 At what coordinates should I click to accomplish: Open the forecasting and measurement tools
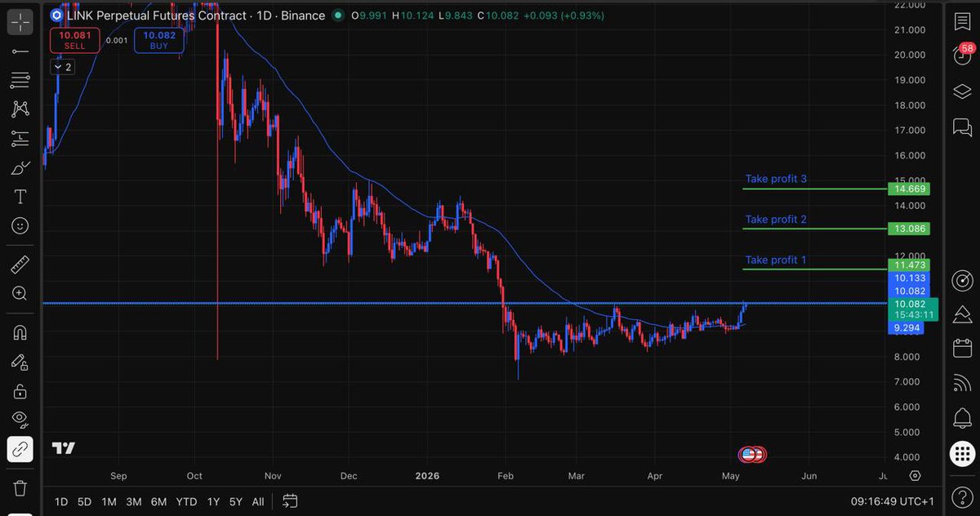pos(20,138)
